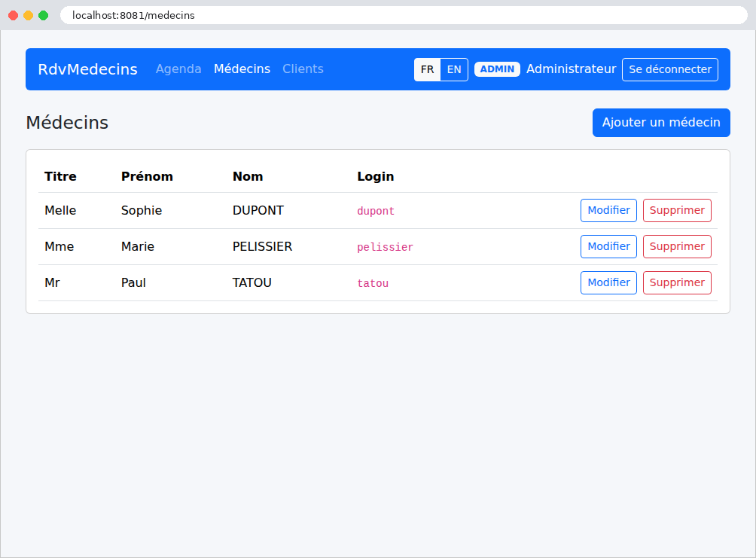Viewport: 756px width, 558px height.
Task: Click the Titre column header
Action: coord(60,176)
